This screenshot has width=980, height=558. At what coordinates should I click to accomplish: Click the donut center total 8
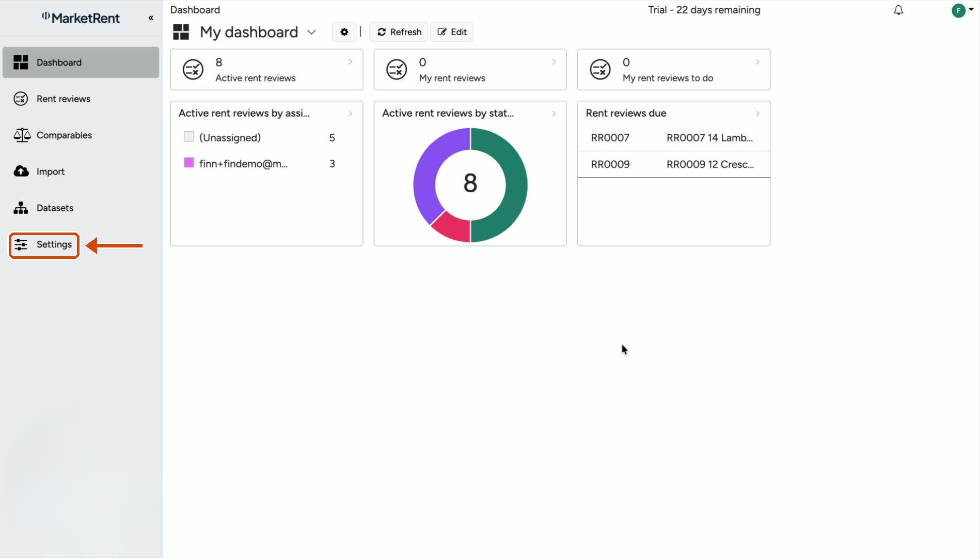(x=470, y=183)
